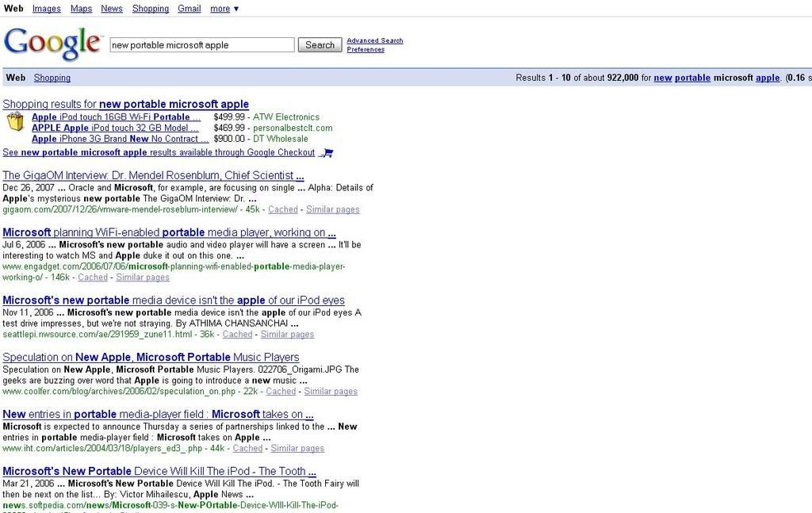Open 'Microsoft planning WiFi-enabled portable media player' result

pos(170,232)
